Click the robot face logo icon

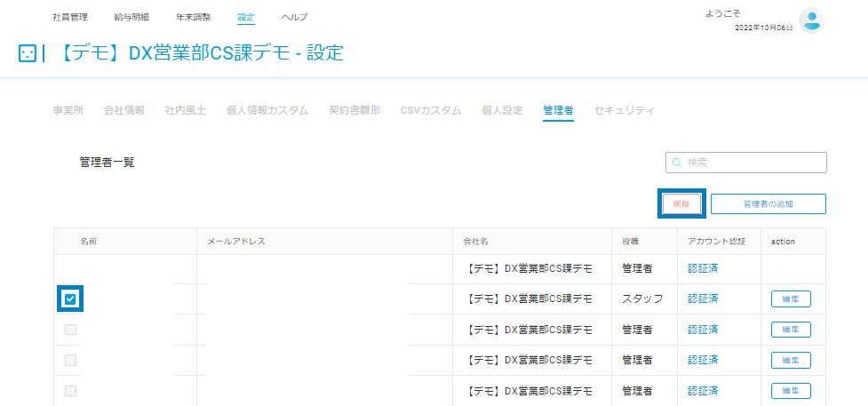(28, 53)
